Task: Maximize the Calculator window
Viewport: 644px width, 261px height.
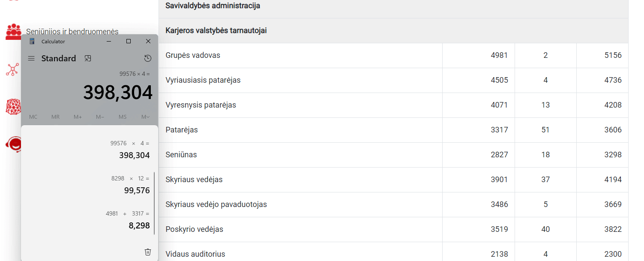Action: pos(129,41)
